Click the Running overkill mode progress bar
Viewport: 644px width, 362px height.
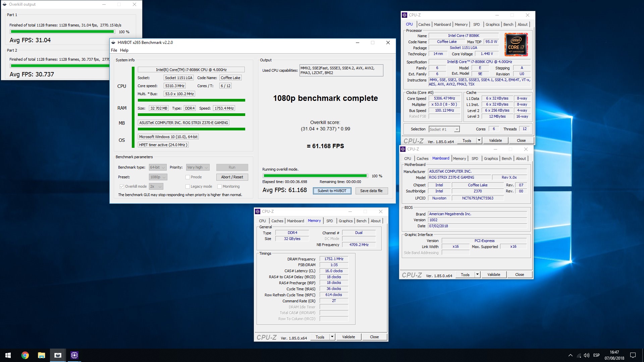(315, 176)
